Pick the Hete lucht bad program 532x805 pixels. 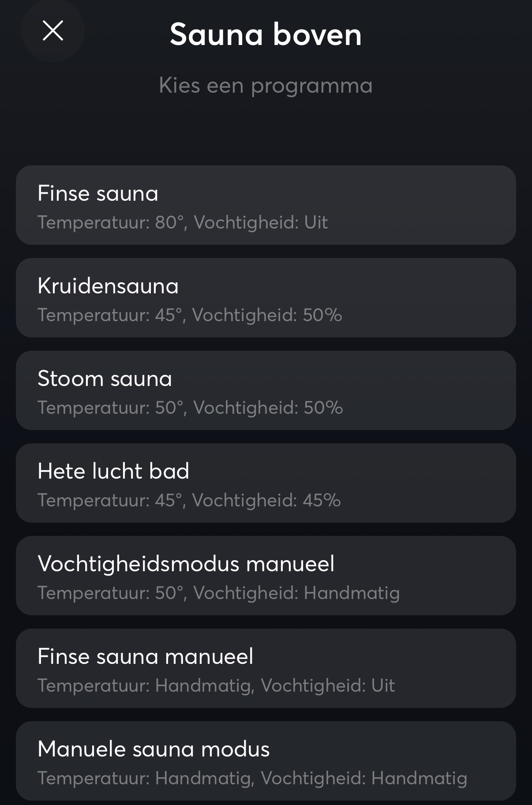(x=266, y=483)
